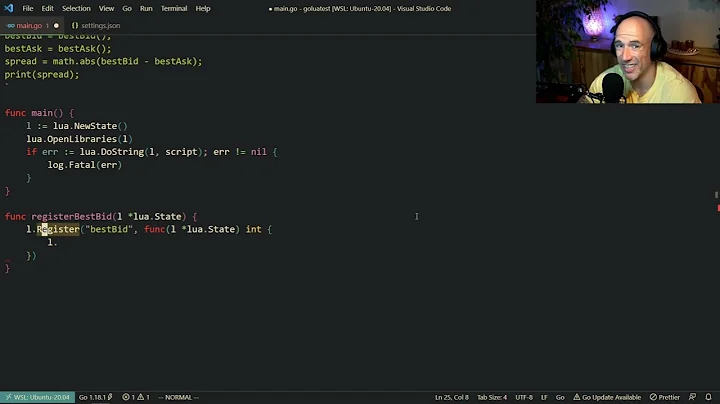This screenshot has width=720, height=404.
Task: Open the File menu
Action: [28, 8]
